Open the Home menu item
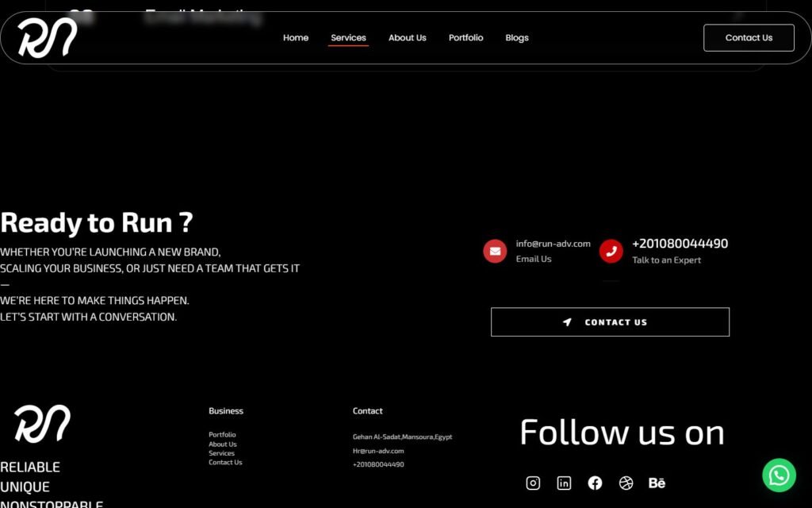The width and height of the screenshot is (812, 508). click(x=296, y=38)
